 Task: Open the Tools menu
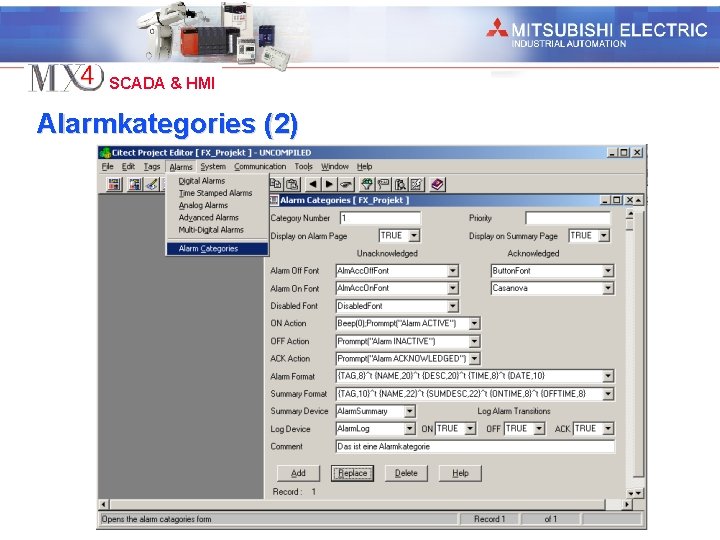click(x=304, y=166)
